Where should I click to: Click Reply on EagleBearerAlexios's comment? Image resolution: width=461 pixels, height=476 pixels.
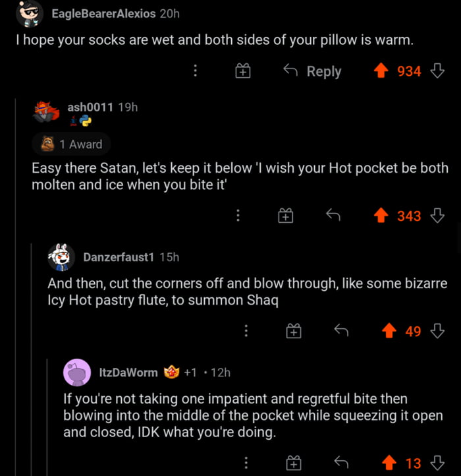[x=312, y=71]
